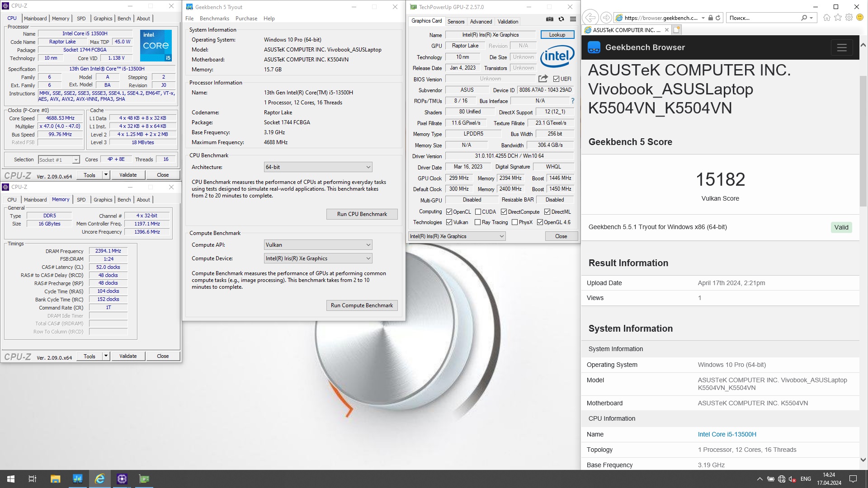Expand the Tools arrow in the top CPU-Z window

[x=106, y=175]
